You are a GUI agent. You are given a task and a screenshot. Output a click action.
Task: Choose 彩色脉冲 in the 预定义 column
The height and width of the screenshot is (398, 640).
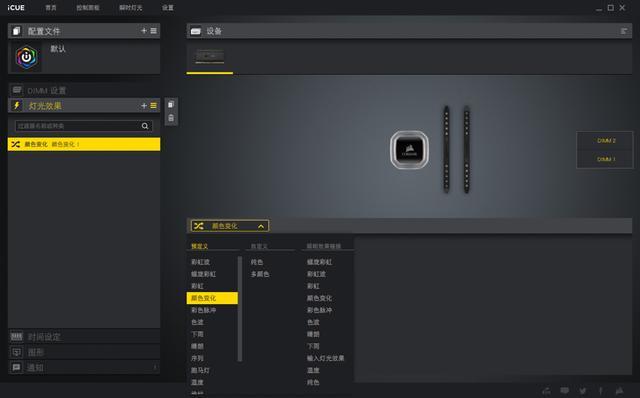tap(204, 310)
